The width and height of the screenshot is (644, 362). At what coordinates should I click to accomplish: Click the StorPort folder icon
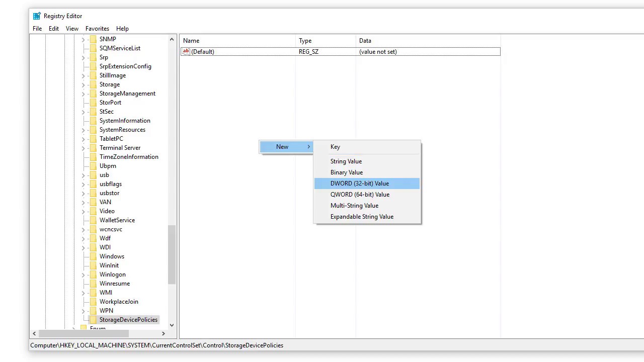[x=93, y=103]
